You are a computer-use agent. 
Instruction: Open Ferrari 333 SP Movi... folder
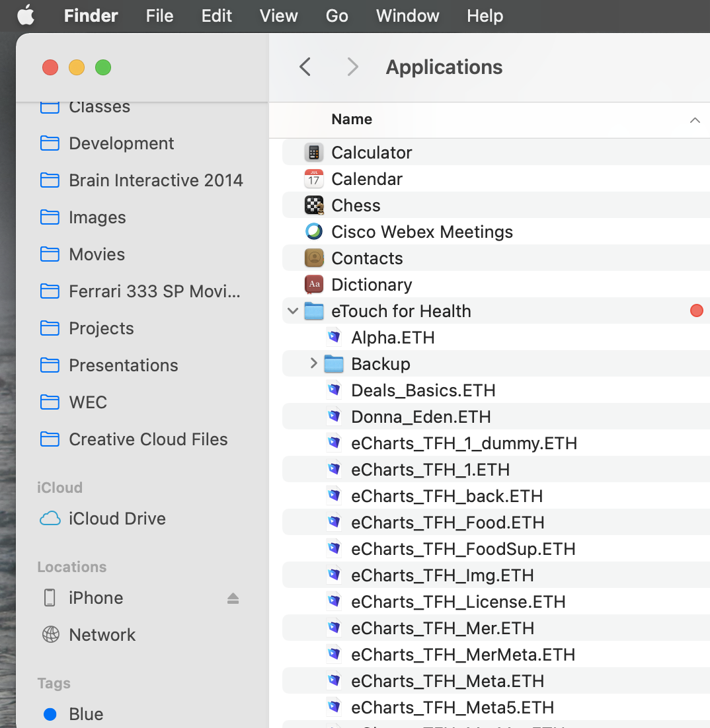click(155, 291)
